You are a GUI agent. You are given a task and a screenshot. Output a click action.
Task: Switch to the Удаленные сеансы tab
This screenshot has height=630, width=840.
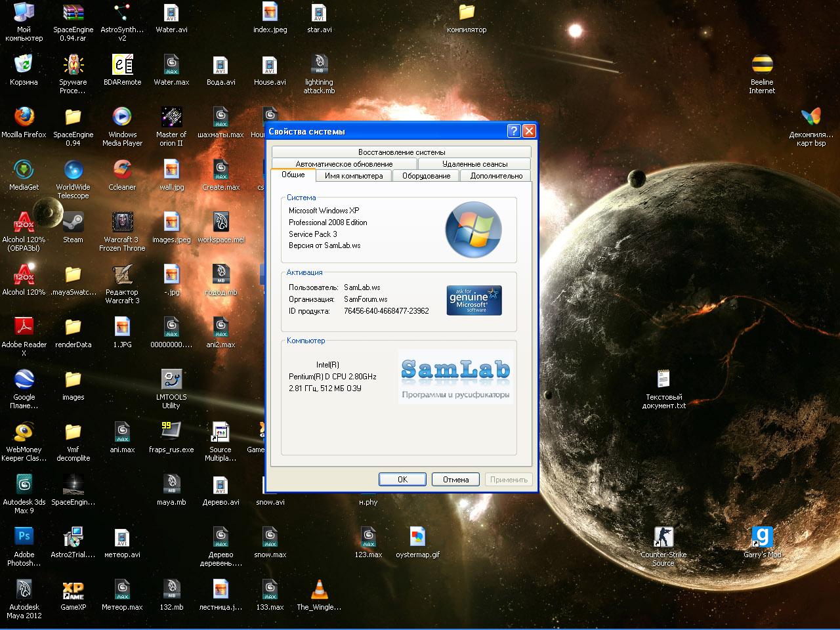(474, 164)
